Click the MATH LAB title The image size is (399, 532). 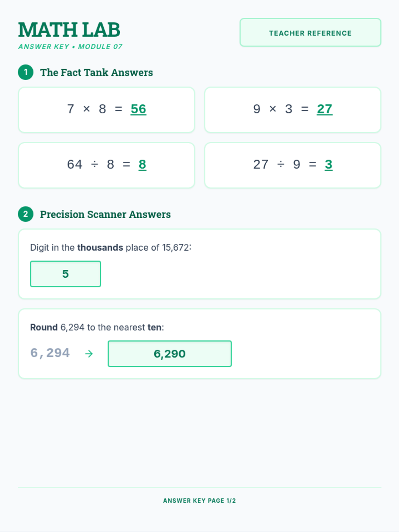pyautogui.click(x=69, y=30)
